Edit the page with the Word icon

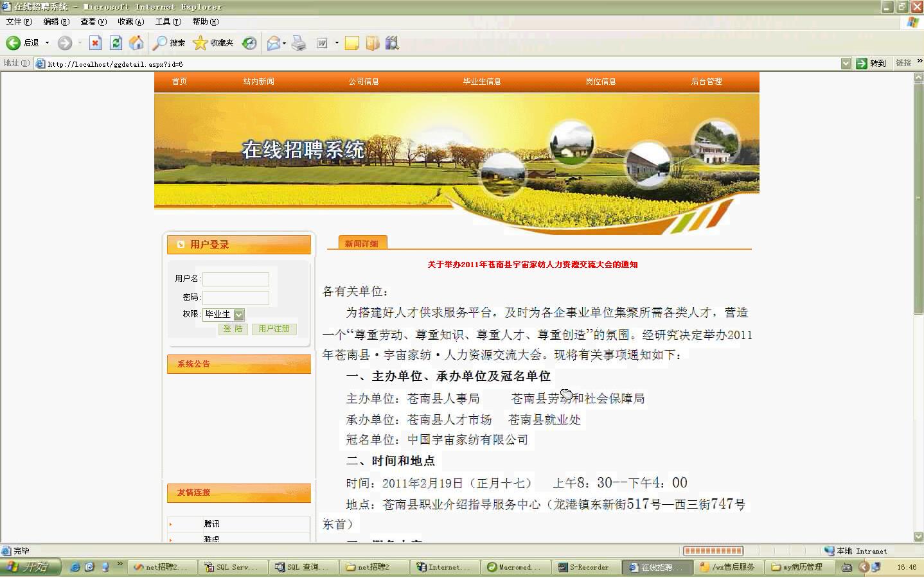[323, 43]
